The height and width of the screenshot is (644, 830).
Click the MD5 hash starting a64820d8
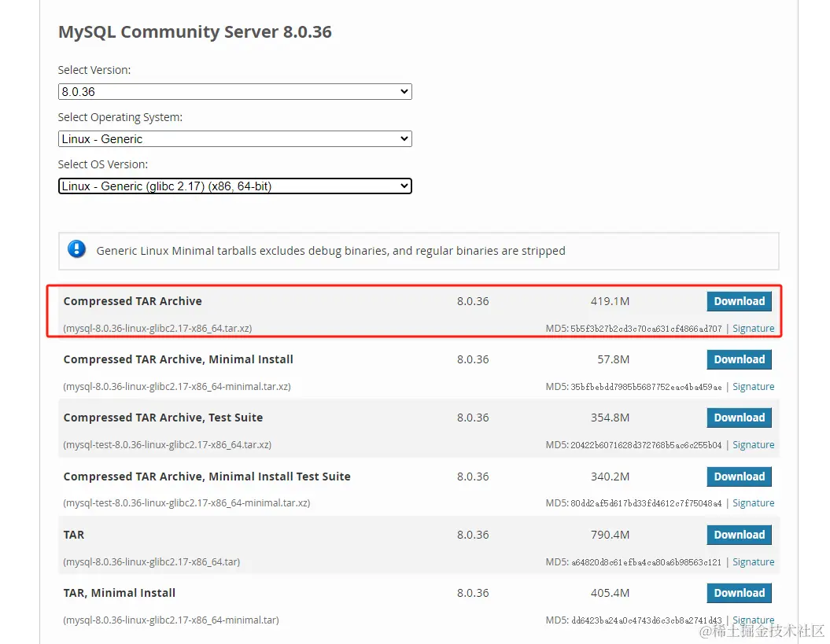[x=646, y=562]
